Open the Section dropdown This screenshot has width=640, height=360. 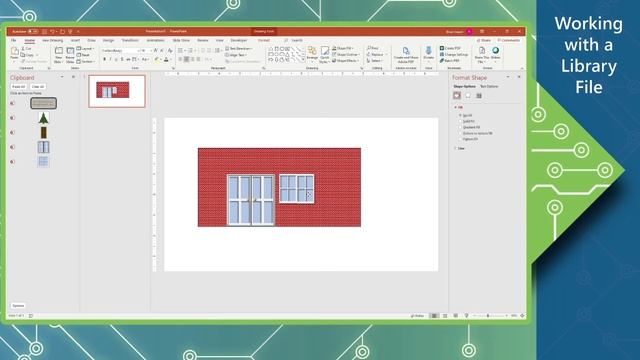pos(86,62)
